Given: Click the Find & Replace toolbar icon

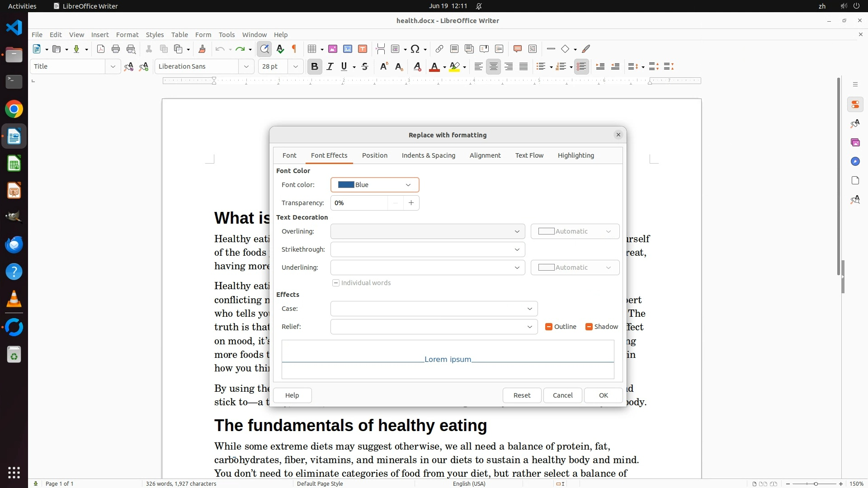Looking at the screenshot, I should [264, 49].
